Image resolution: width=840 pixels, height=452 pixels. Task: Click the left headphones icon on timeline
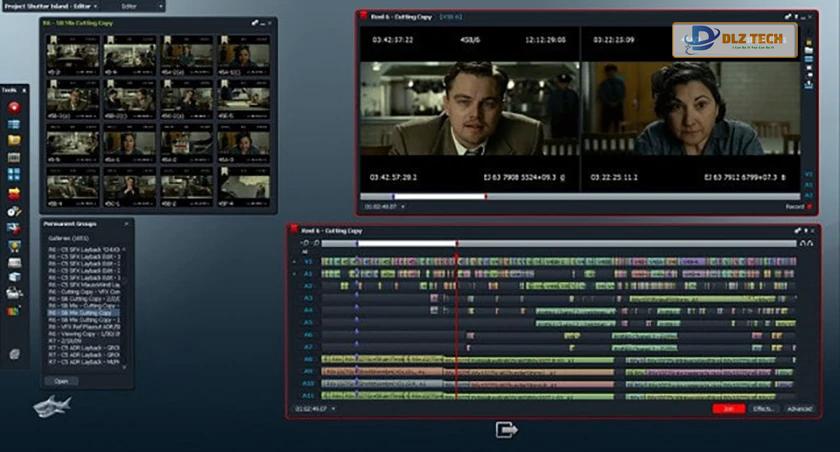click(x=802, y=243)
